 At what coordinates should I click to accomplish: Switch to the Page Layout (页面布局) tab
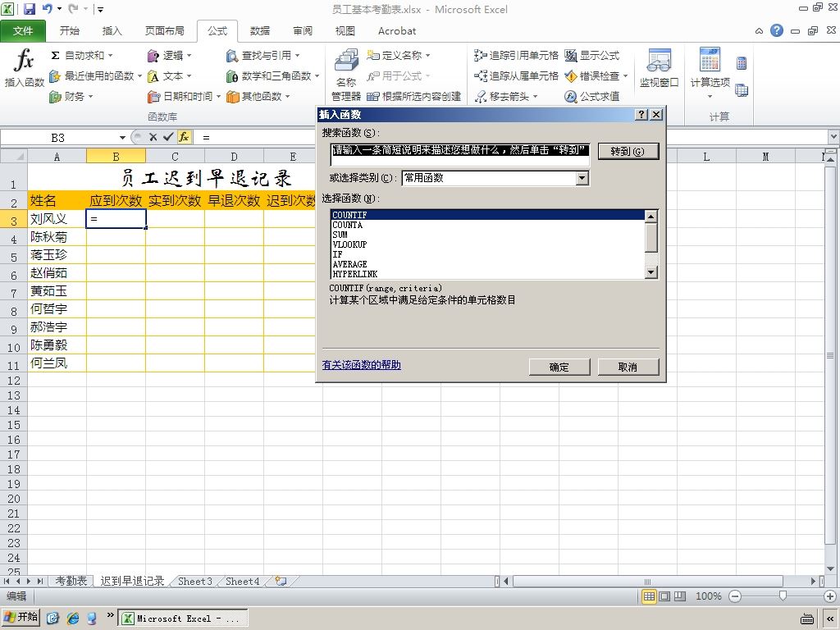pyautogui.click(x=164, y=30)
